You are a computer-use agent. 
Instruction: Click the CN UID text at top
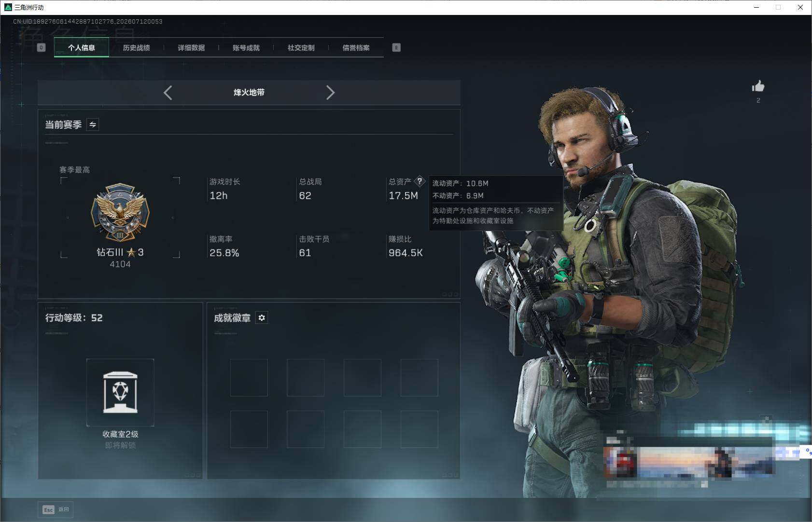[88, 22]
